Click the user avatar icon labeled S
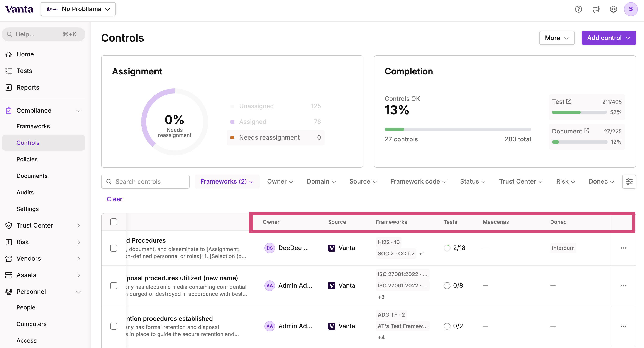 coord(631,9)
